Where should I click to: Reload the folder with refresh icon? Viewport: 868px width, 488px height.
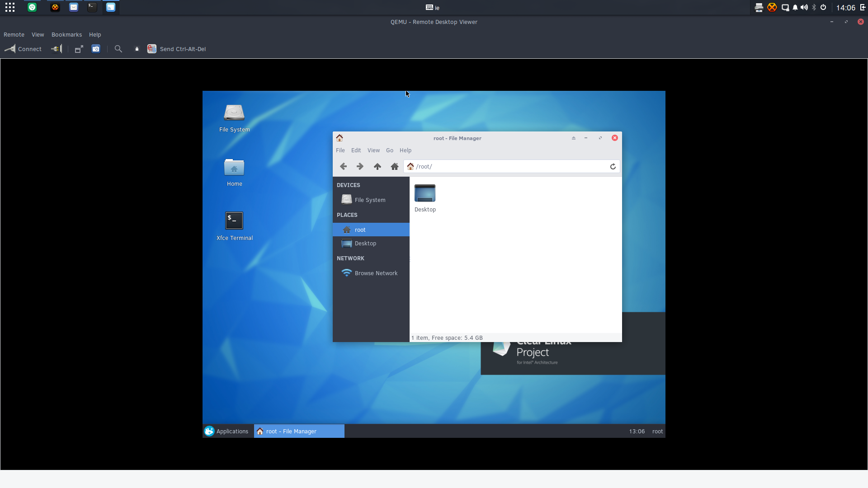[613, 167]
